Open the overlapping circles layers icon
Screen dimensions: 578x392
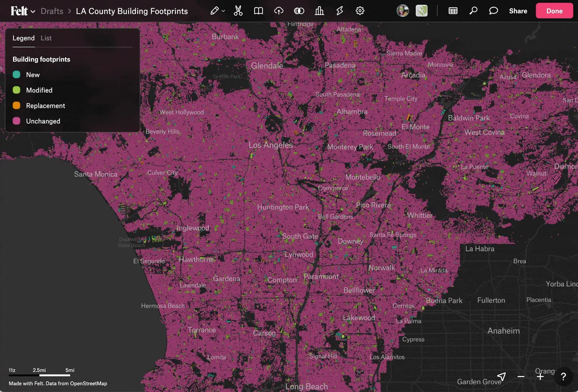pos(299,11)
